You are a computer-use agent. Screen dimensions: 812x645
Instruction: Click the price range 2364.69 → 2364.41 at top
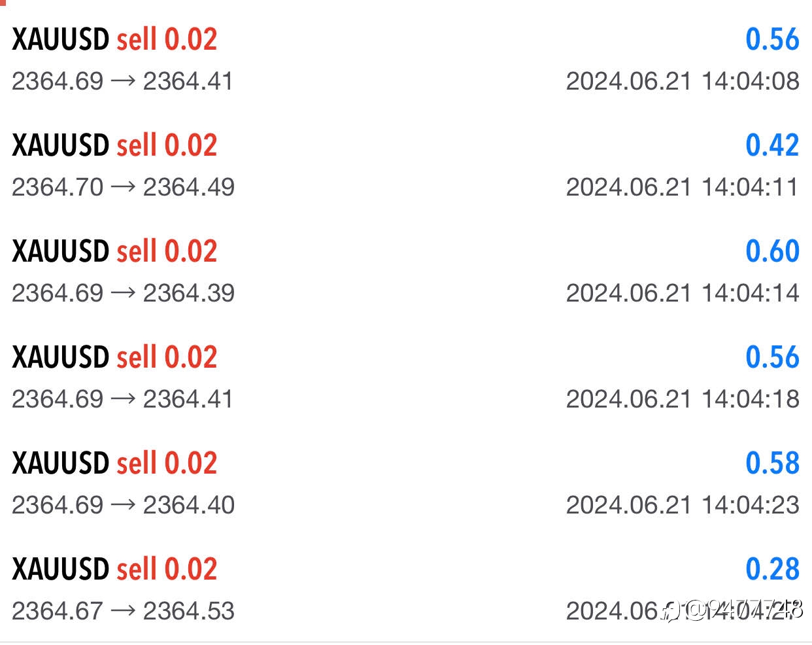click(x=122, y=81)
